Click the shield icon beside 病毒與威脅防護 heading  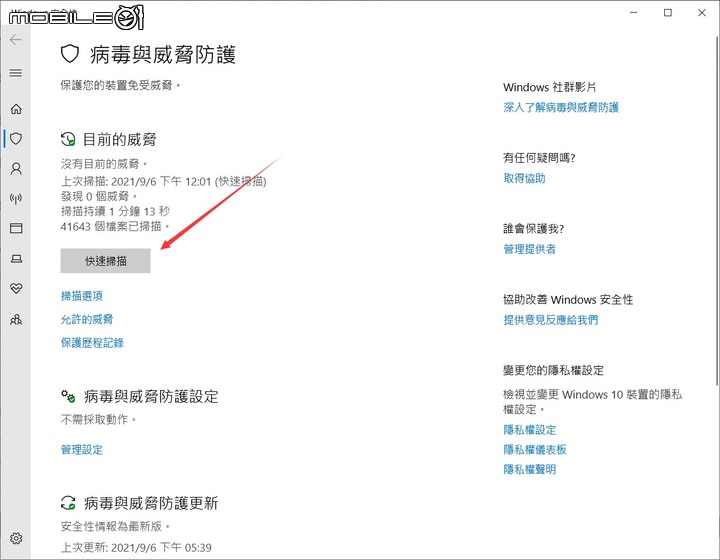click(70, 54)
